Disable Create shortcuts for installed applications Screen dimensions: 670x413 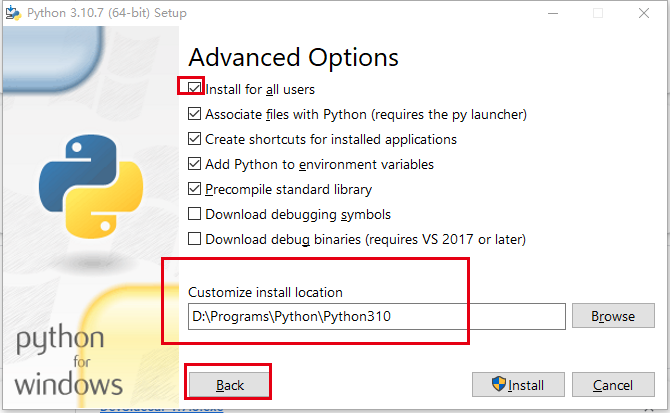(x=194, y=139)
